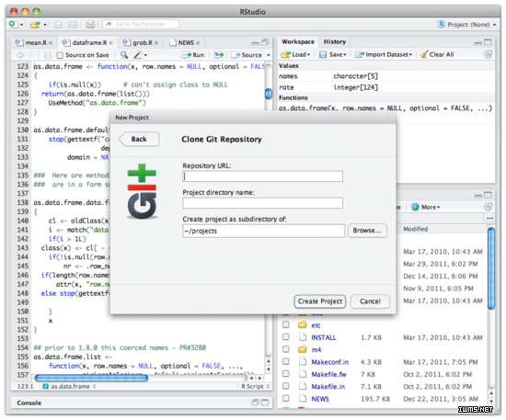
Task: Check the Makeconf.in checkbox
Action: 286,362
